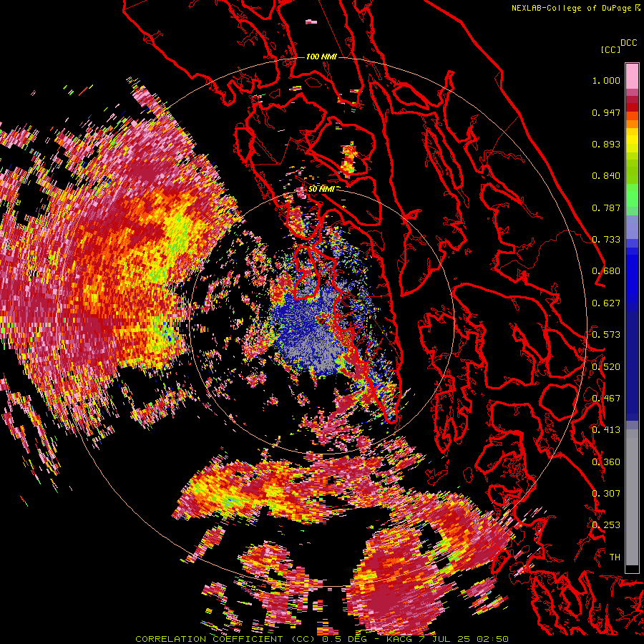
Task: Click the 0.680 scale value
Action: [x=606, y=271]
